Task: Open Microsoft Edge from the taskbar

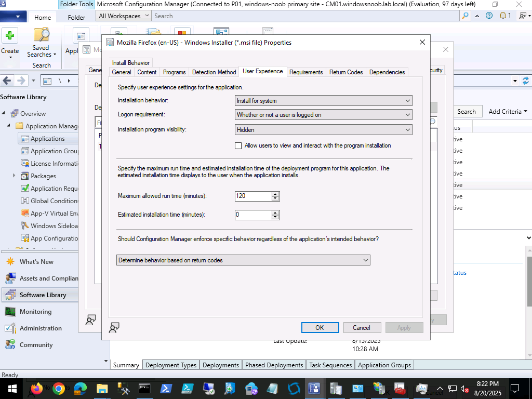Action: [x=80, y=389]
